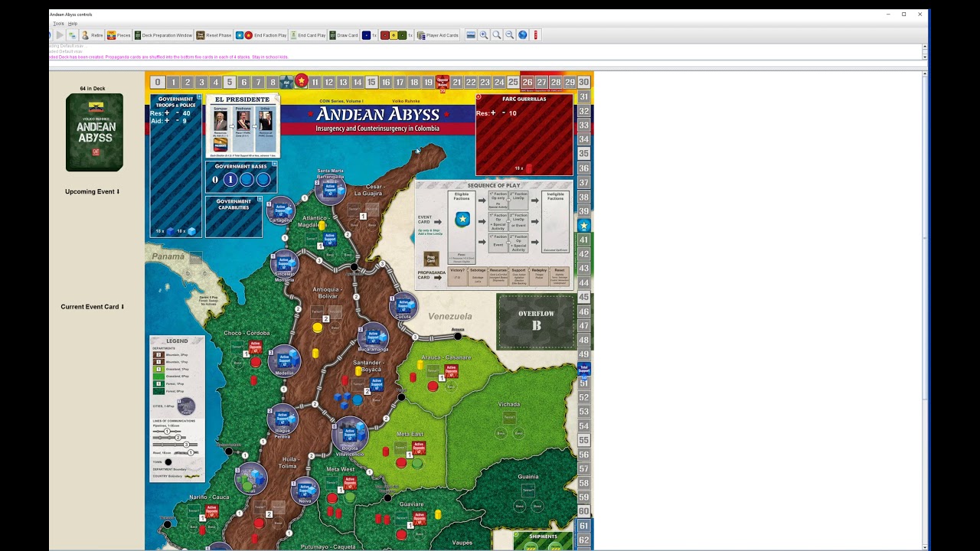Screen dimensions: 980x551
Task: Click the eligible faction star in Sequence of Play
Action: (x=462, y=220)
